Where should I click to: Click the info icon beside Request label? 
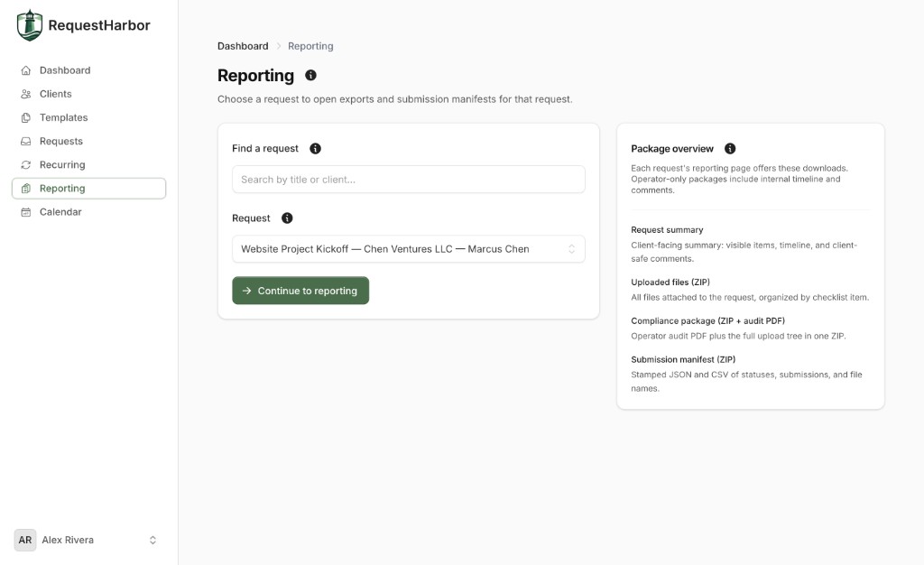click(287, 218)
